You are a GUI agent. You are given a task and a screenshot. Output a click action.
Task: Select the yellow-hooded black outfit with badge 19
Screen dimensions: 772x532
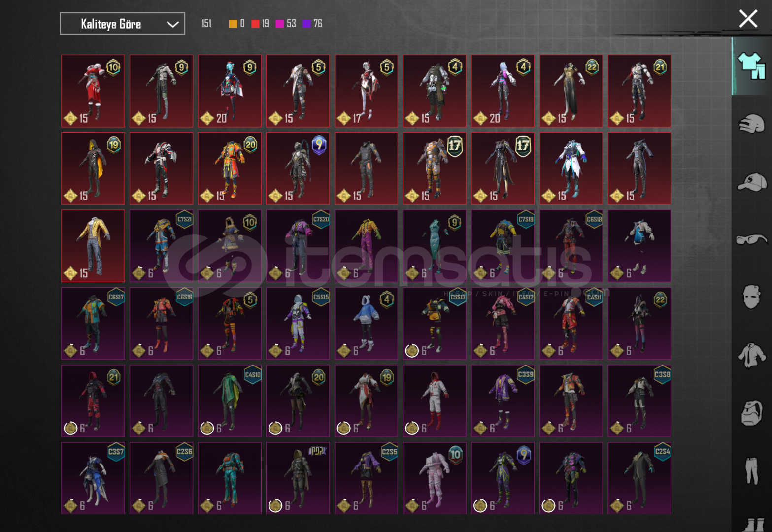point(93,168)
